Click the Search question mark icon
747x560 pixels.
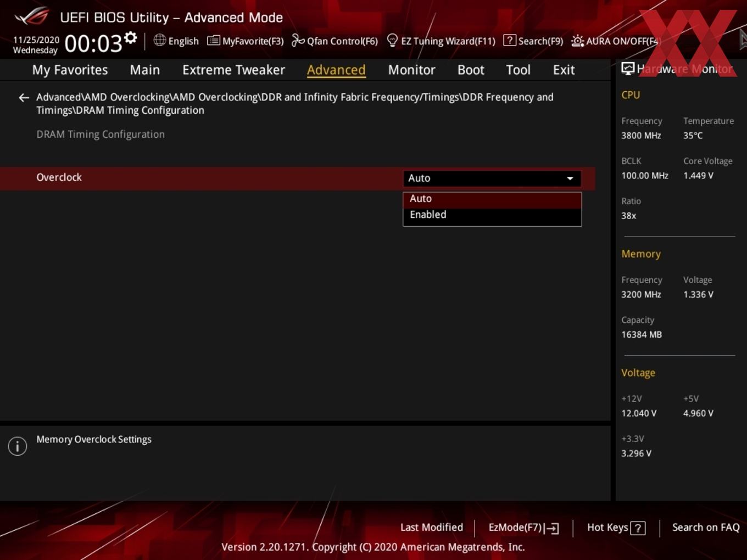pyautogui.click(x=510, y=41)
